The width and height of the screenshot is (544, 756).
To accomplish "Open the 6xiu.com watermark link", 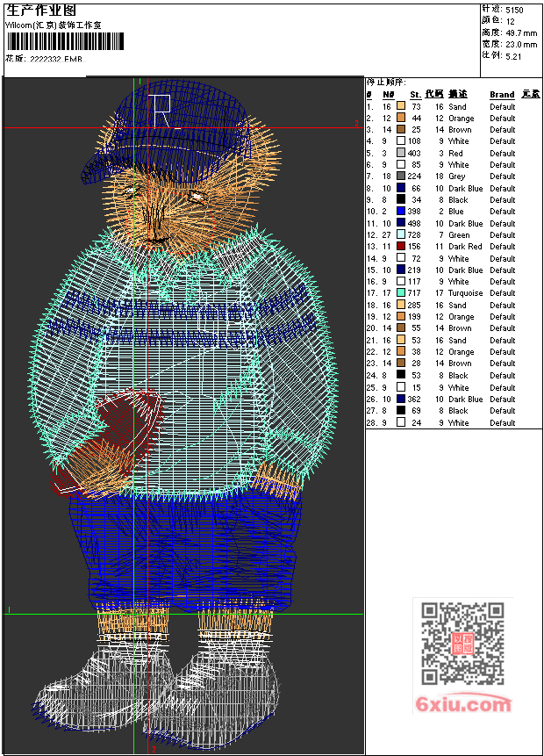I will point(463,703).
